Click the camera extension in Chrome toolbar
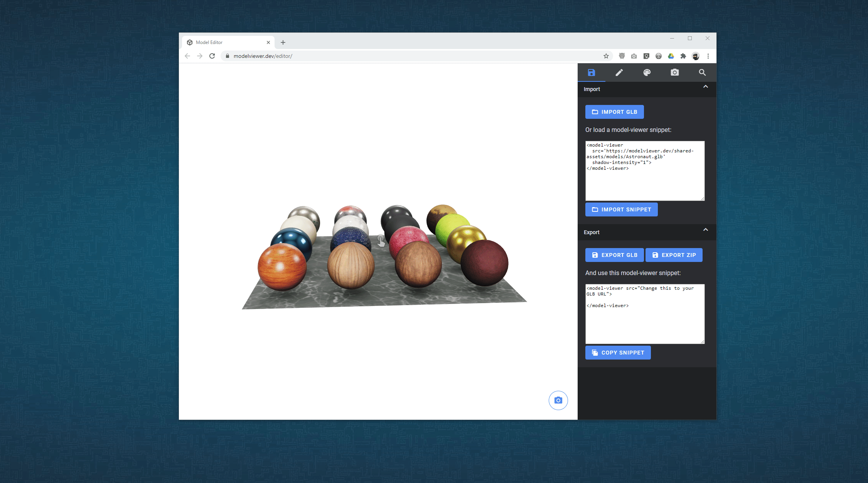 (x=634, y=56)
